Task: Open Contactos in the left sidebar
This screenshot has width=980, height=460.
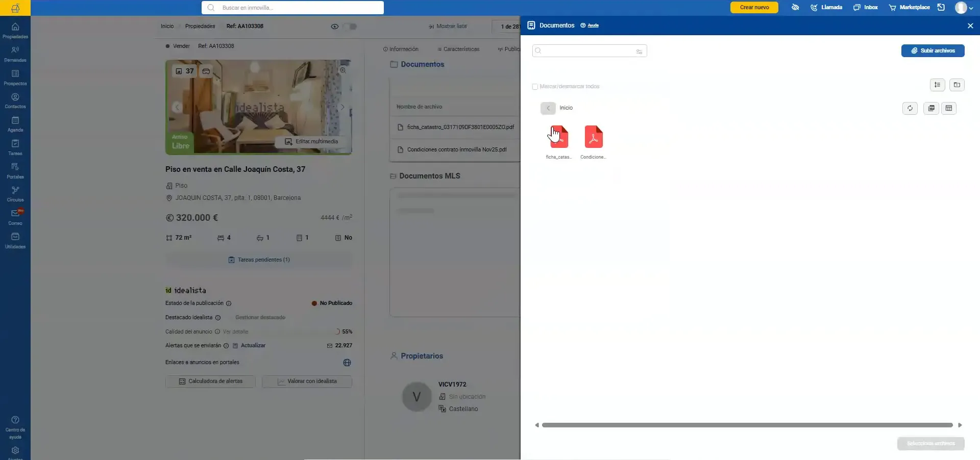Action: pyautogui.click(x=15, y=100)
